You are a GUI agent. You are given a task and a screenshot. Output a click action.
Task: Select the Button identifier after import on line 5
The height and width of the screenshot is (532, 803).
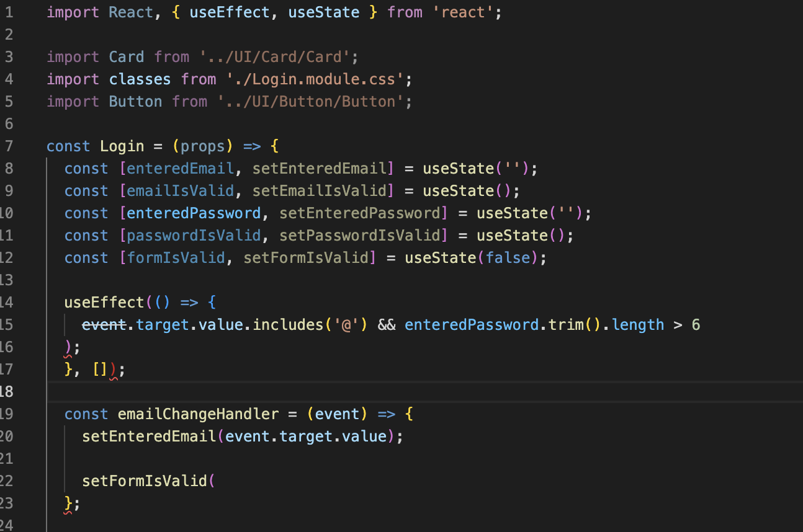point(136,102)
